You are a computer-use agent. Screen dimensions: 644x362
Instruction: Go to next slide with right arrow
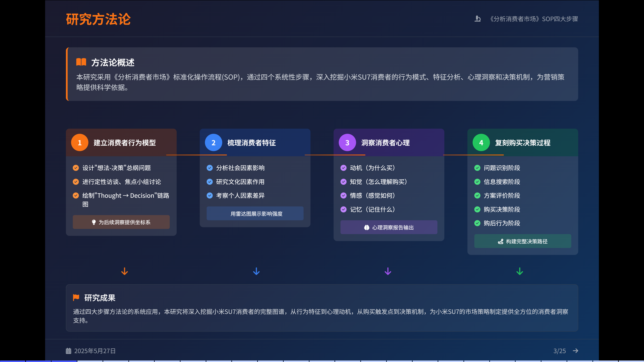click(x=576, y=351)
